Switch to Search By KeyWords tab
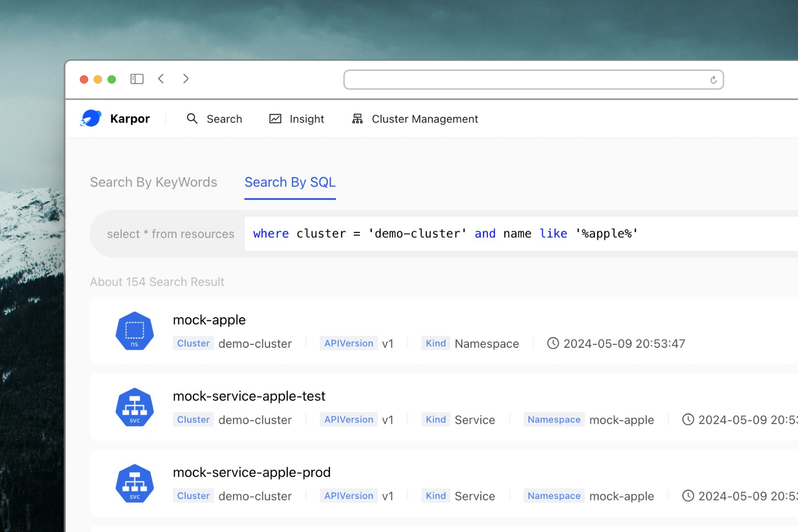This screenshot has height=532, width=798. pyautogui.click(x=153, y=182)
